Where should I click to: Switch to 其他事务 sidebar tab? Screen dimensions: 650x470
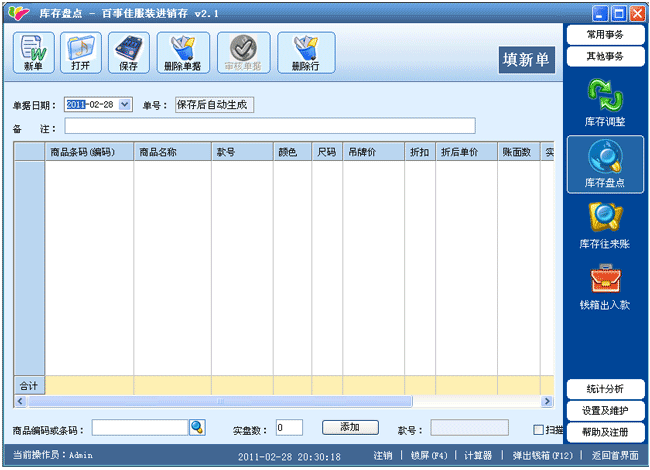[605, 56]
